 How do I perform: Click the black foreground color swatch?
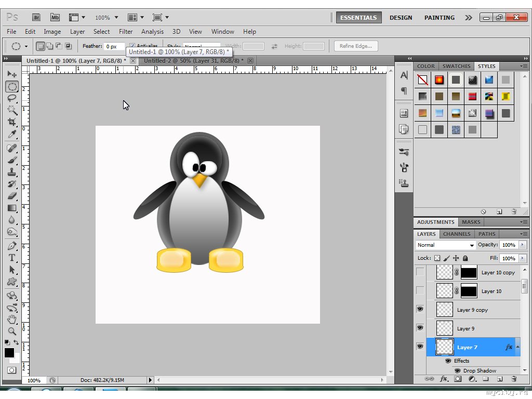[x=9, y=353]
